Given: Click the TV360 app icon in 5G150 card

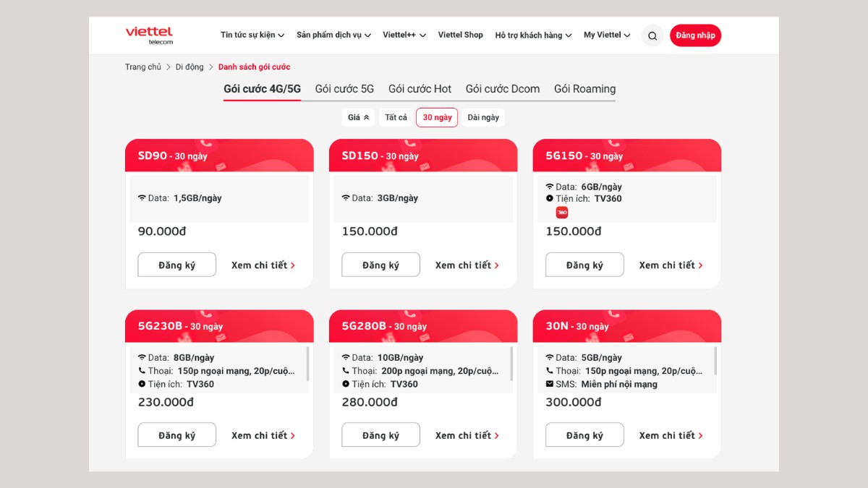Looking at the screenshot, I should [562, 213].
